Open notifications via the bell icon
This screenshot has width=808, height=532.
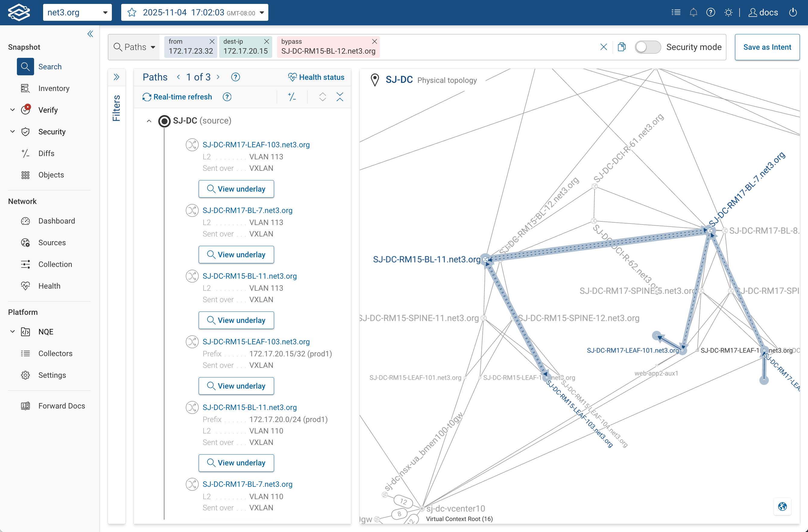click(x=693, y=12)
